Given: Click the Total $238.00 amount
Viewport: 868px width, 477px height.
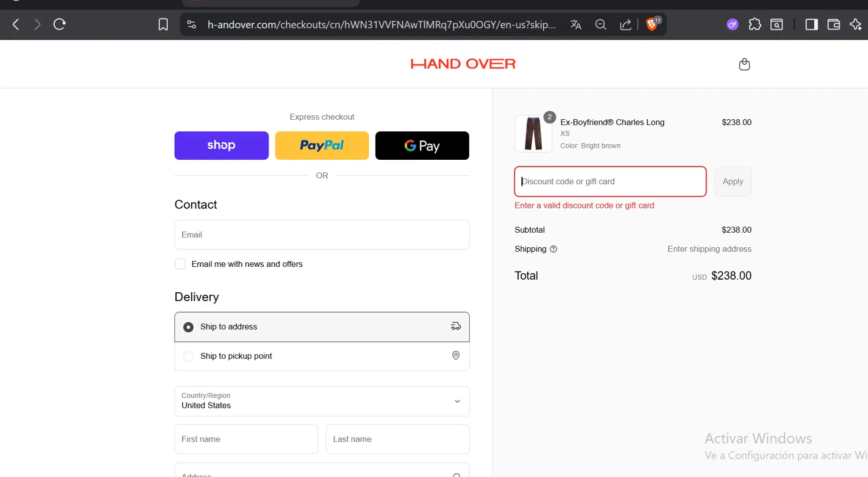Looking at the screenshot, I should [x=731, y=276].
